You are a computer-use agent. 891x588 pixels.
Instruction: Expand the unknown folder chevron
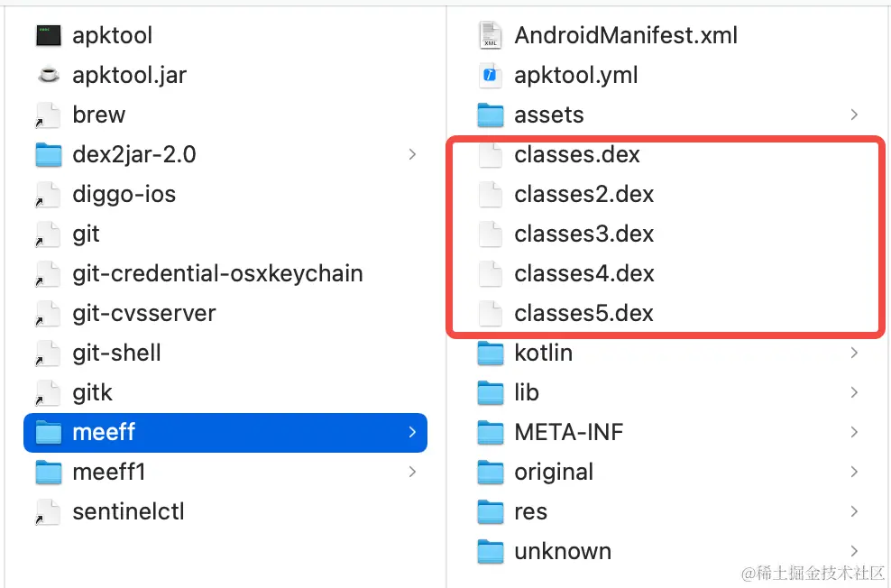tap(854, 551)
